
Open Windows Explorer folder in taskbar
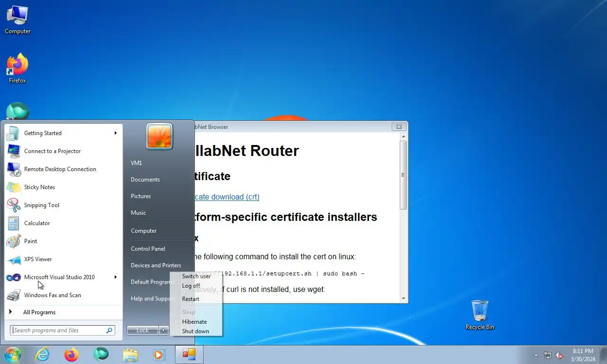(x=130, y=355)
